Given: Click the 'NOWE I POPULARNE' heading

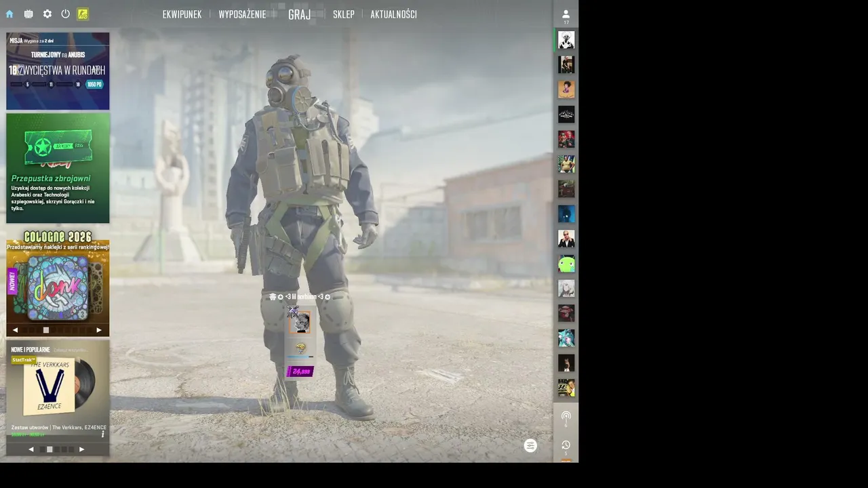Looking at the screenshot, I should (31, 350).
